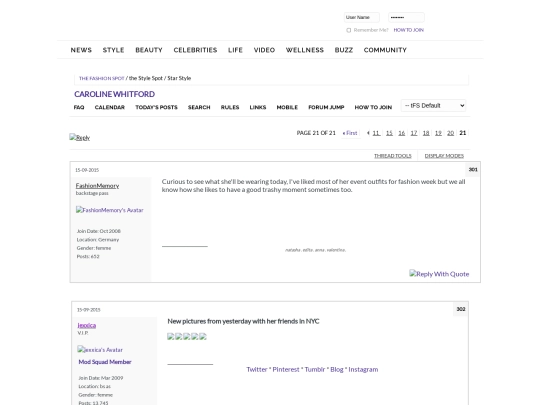Go to page 16
Image resolution: width=540 pixels, height=405 pixels.
(402, 133)
